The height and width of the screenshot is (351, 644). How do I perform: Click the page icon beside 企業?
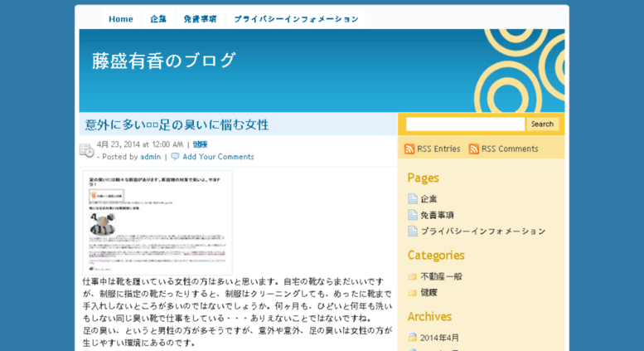(413, 199)
